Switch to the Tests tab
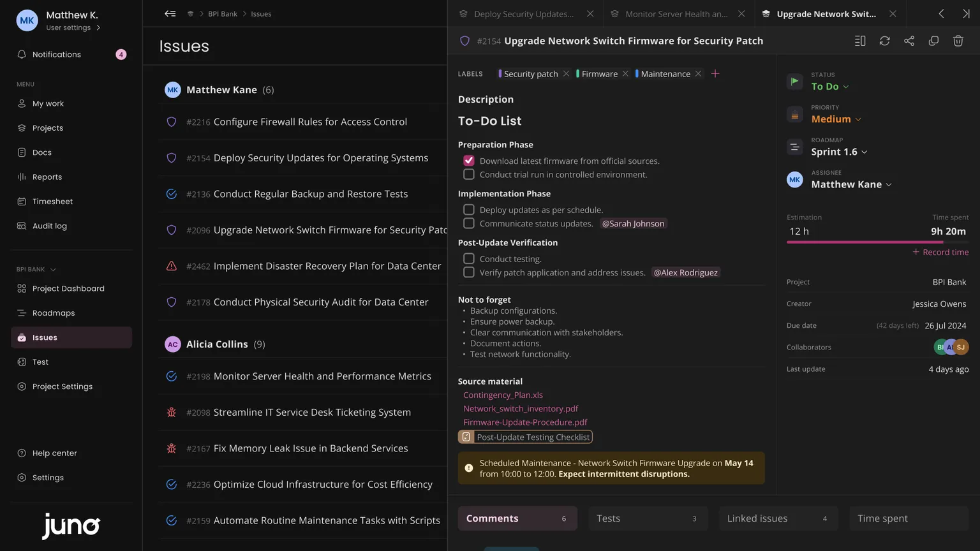The height and width of the screenshot is (551, 980). 608,518
